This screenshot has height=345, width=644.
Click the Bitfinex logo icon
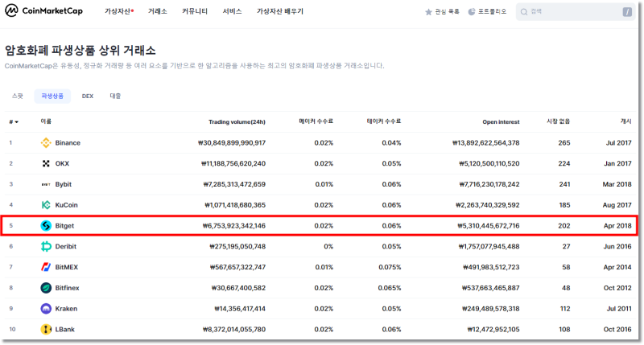coord(46,288)
